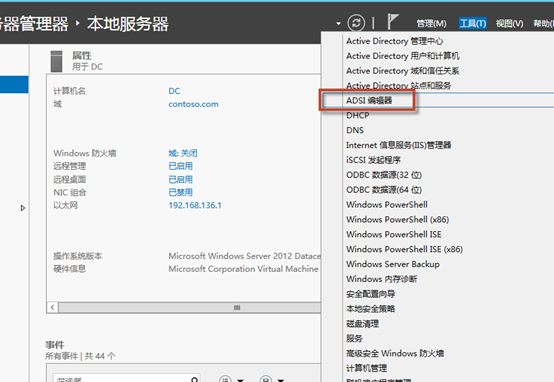Select Active Directory 站点和服务
The width and height of the screenshot is (554, 382).
click(x=399, y=86)
